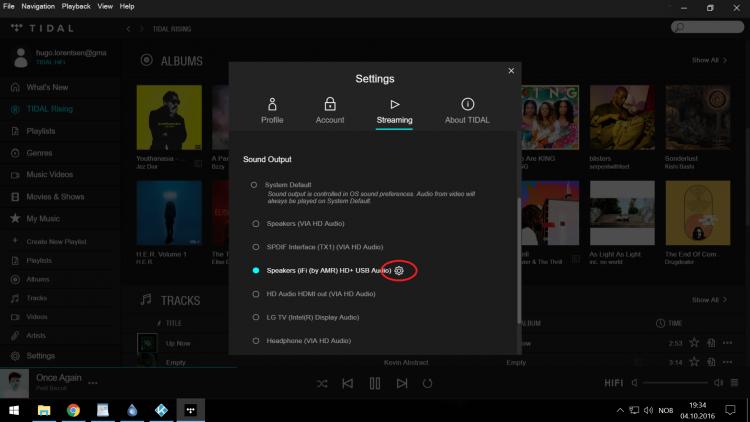Viewport: 750px width, 422px height.
Task: Navigate forward with the right arrow
Action: [x=142, y=29]
